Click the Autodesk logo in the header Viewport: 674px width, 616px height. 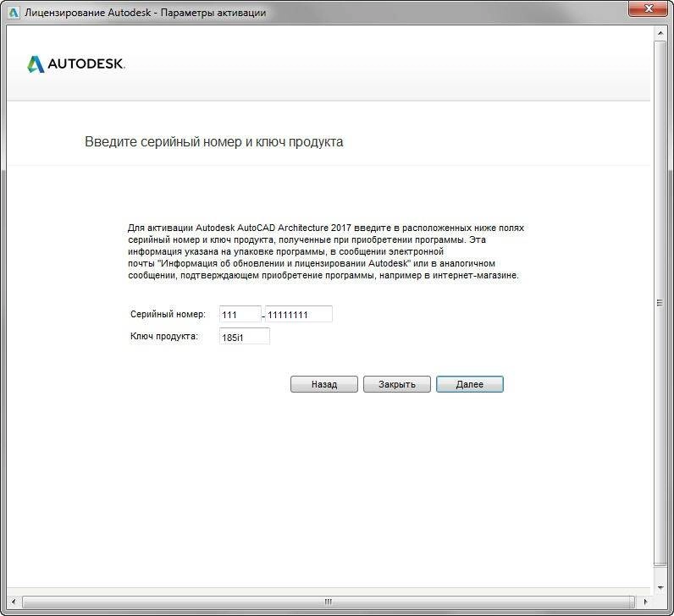coord(76,64)
